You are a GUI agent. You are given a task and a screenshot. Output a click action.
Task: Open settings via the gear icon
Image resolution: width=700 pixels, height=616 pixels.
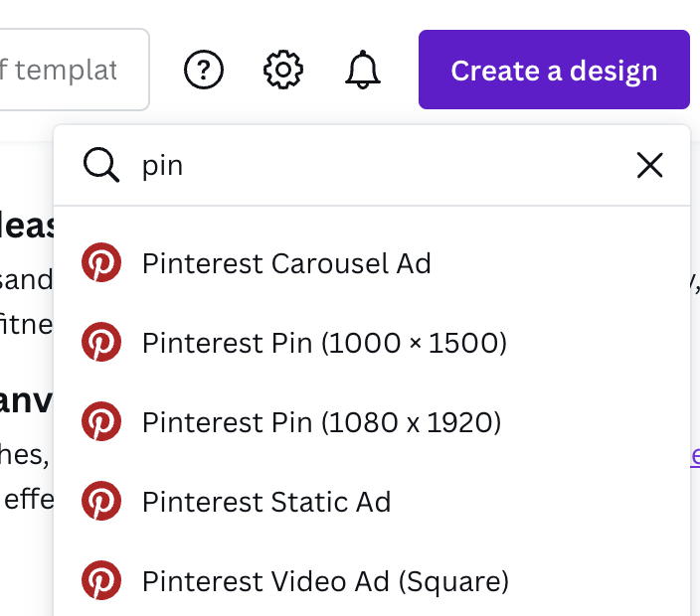[x=283, y=70]
